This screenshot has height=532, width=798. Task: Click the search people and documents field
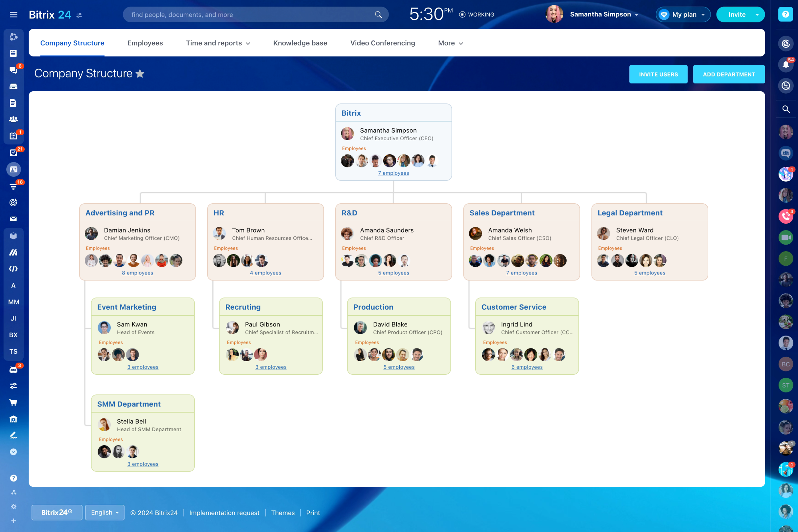[251, 14]
